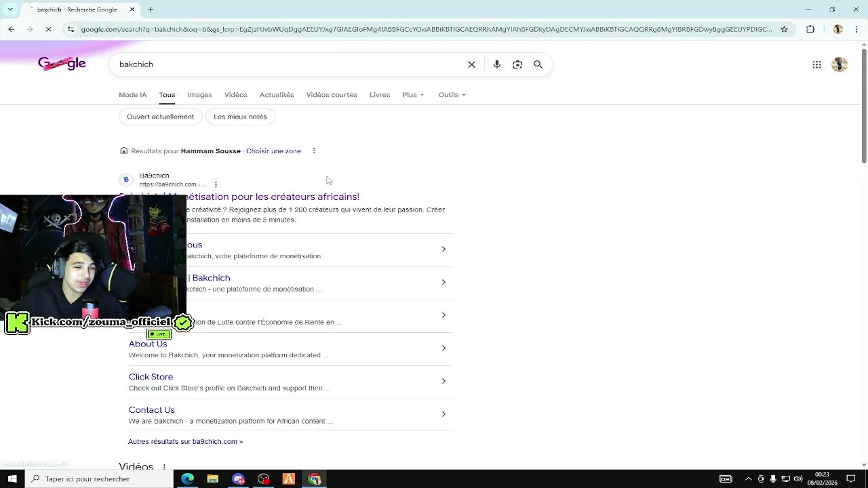Switch to Chrome in the taskbar
This screenshot has width=868, height=488.
(x=315, y=479)
